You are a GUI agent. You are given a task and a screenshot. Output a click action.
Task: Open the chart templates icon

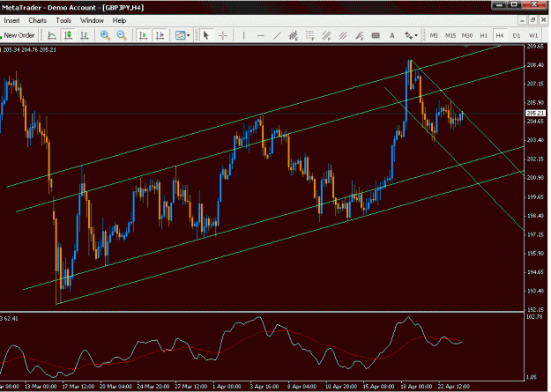tap(180, 35)
